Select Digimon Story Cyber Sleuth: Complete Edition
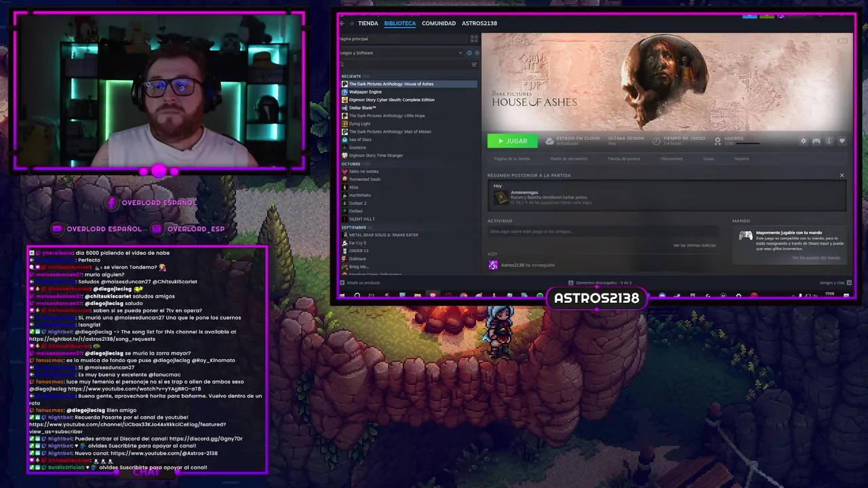868x488 pixels. [x=409, y=100]
